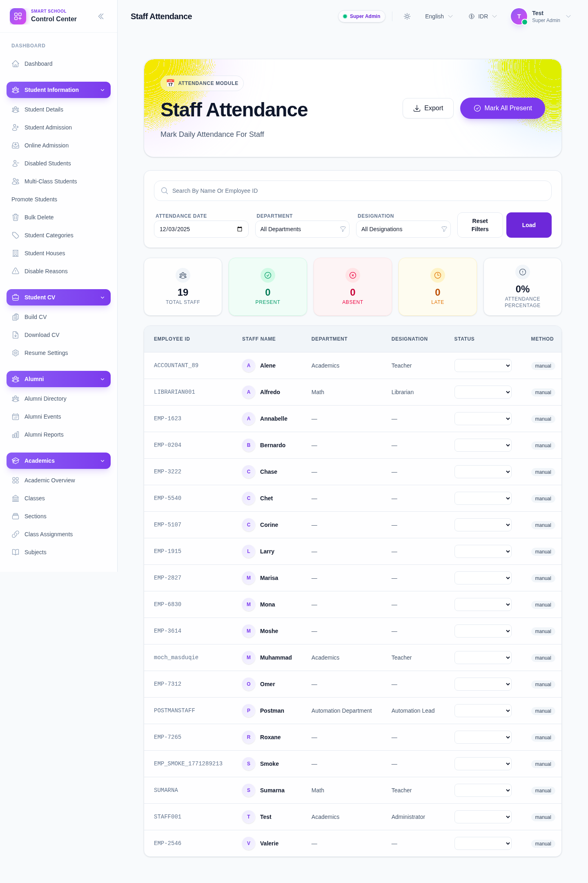This screenshot has width=588, height=883.
Task: Click the Administrator designation cell
Action: [x=408, y=817]
